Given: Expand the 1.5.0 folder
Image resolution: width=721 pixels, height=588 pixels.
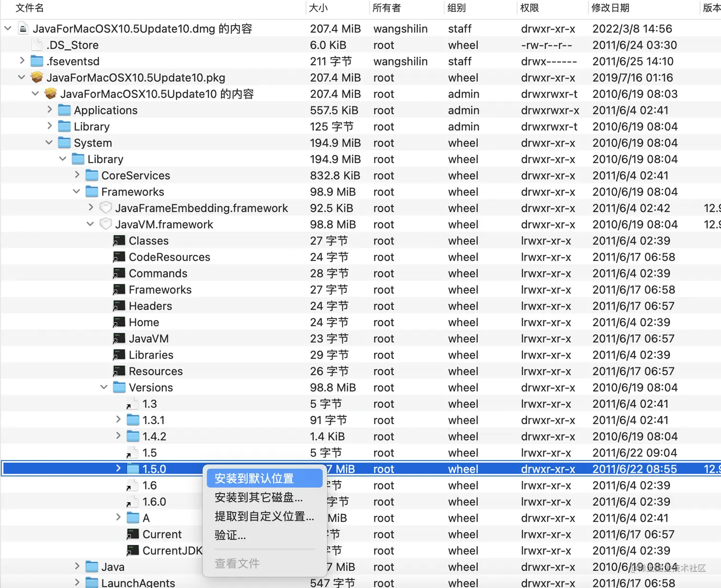Looking at the screenshot, I should point(118,468).
